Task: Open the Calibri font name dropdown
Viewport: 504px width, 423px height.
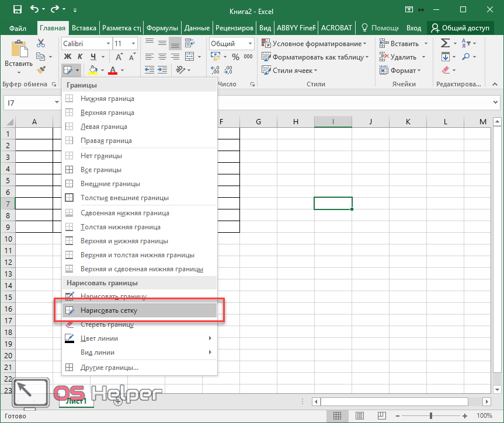Action: coord(108,44)
